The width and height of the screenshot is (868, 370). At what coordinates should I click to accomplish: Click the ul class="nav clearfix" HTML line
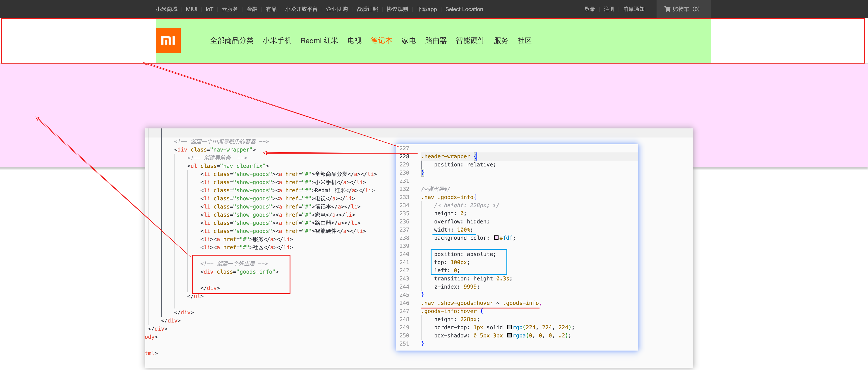click(x=228, y=166)
